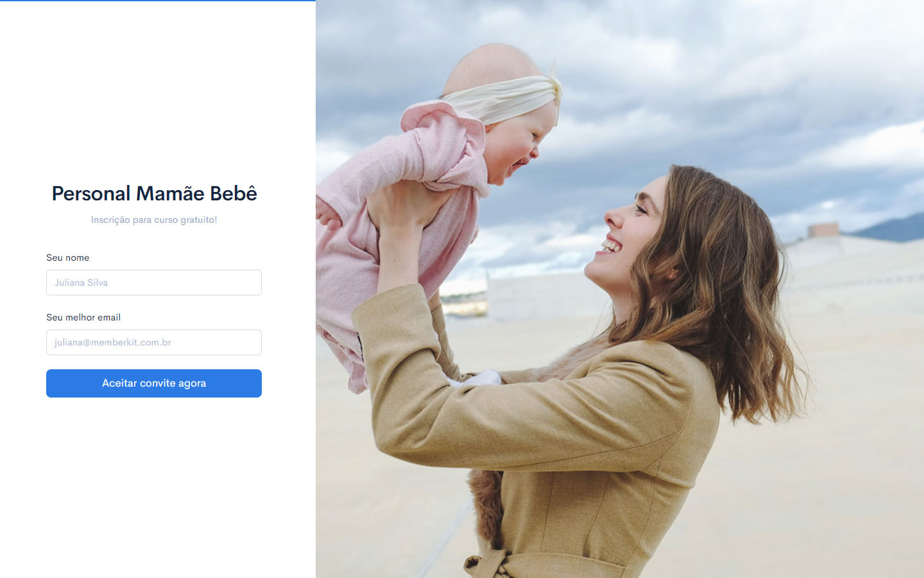Focus the Seu nome input field
The height and width of the screenshot is (578, 924).
(x=154, y=283)
